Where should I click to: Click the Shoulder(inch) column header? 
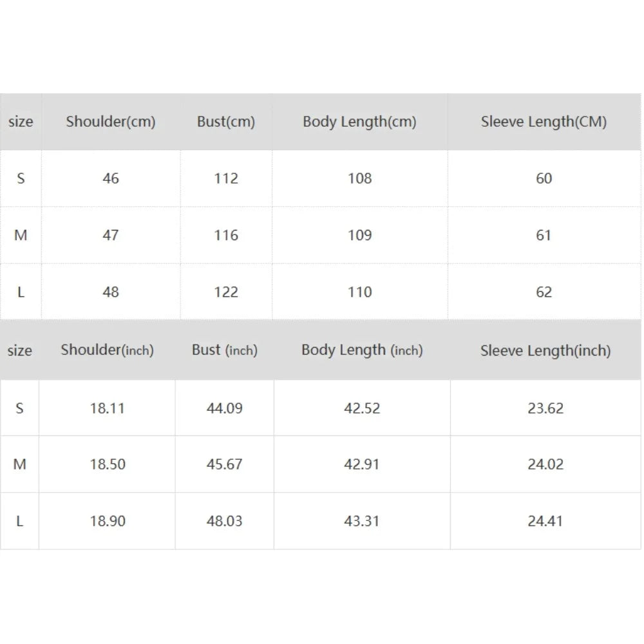108,350
